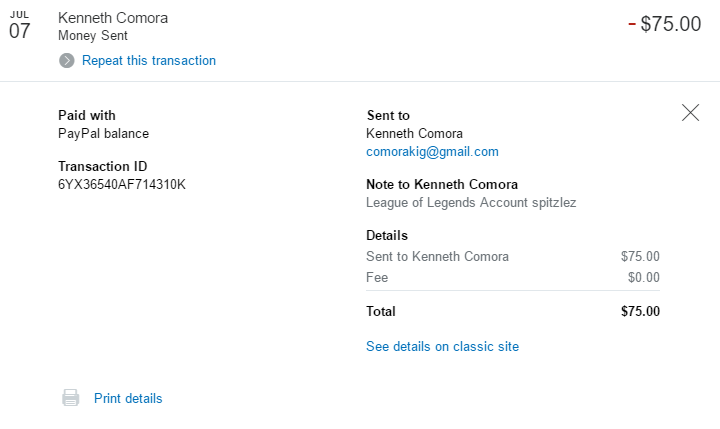The width and height of the screenshot is (720, 429).
Task: Click the Total $75.00 amount
Action: pos(640,311)
